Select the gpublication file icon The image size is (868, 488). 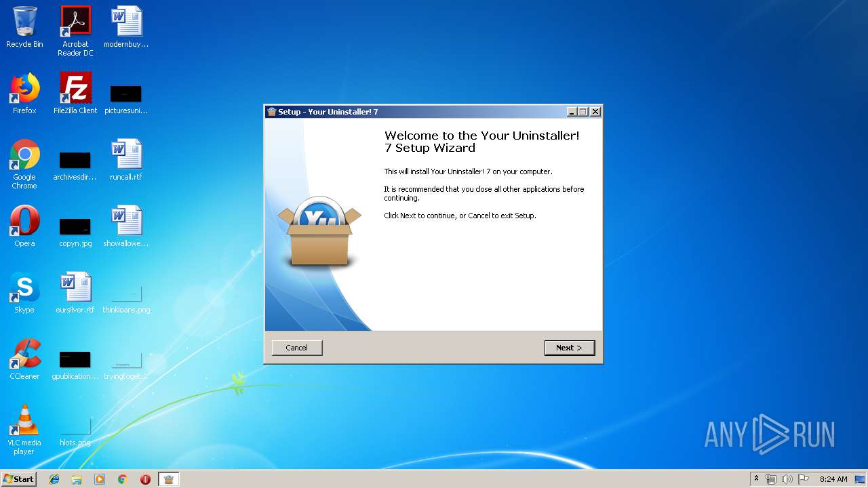tap(75, 365)
